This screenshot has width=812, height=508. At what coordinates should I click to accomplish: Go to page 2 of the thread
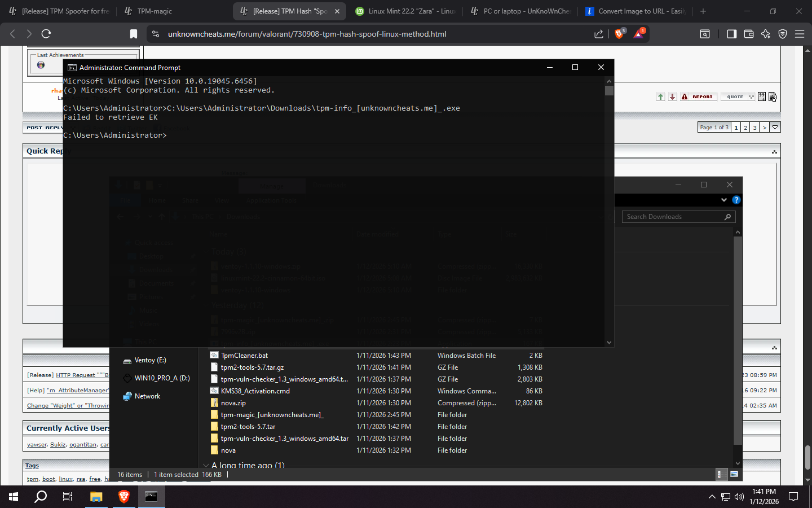(x=745, y=128)
